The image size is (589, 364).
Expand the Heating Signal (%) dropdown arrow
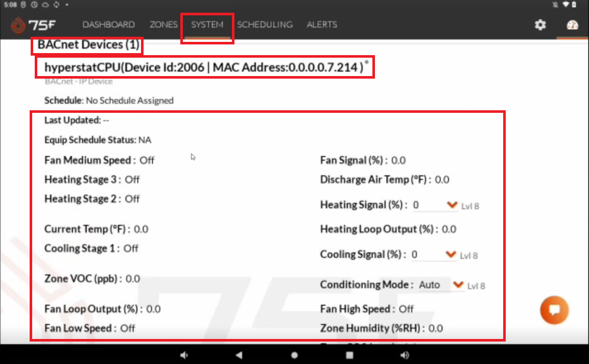click(x=452, y=205)
